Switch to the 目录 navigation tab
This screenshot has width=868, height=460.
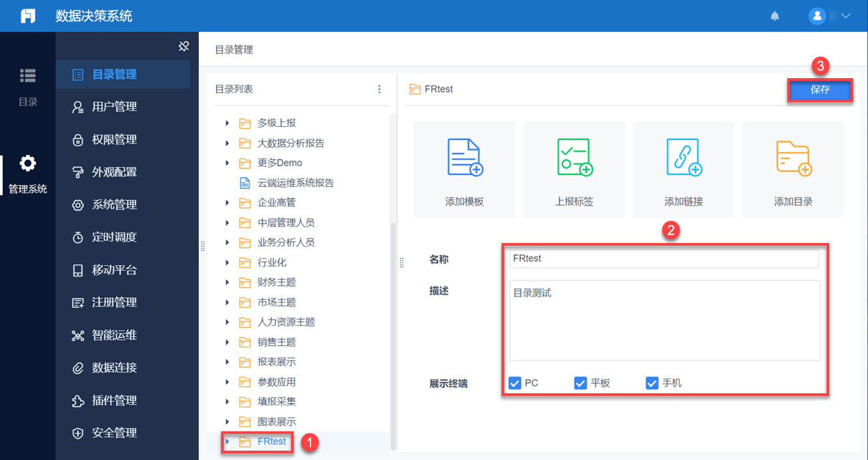27,87
